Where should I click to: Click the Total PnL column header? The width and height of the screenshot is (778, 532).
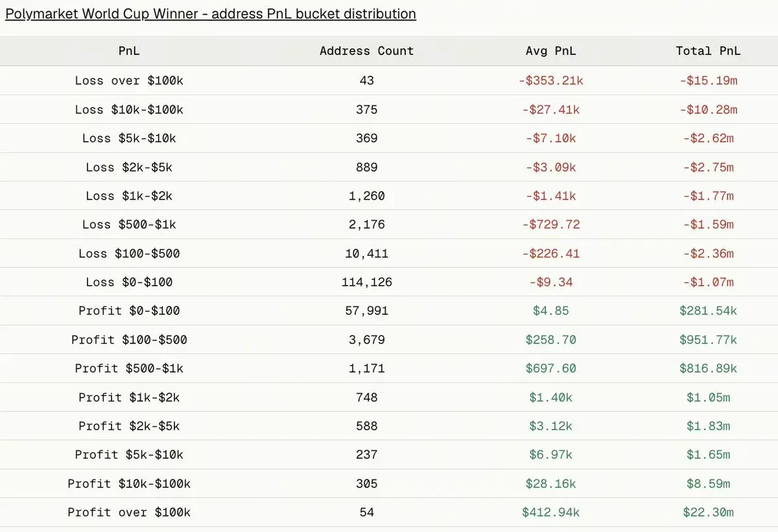(x=708, y=51)
